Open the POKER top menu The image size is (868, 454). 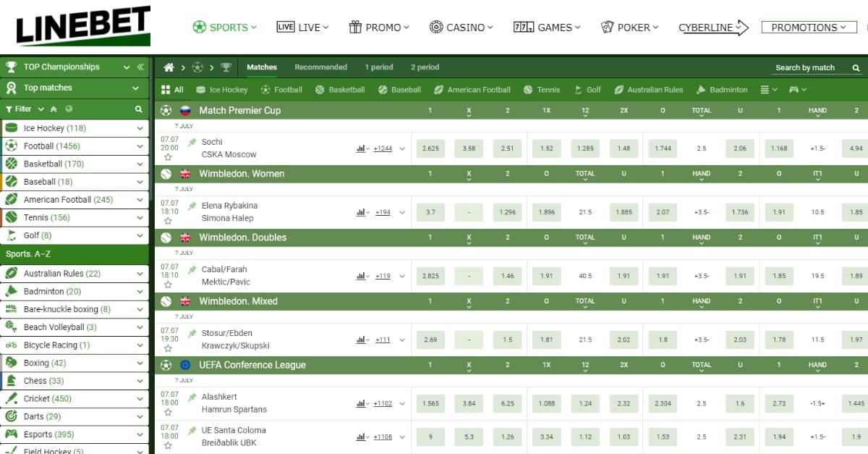(629, 28)
